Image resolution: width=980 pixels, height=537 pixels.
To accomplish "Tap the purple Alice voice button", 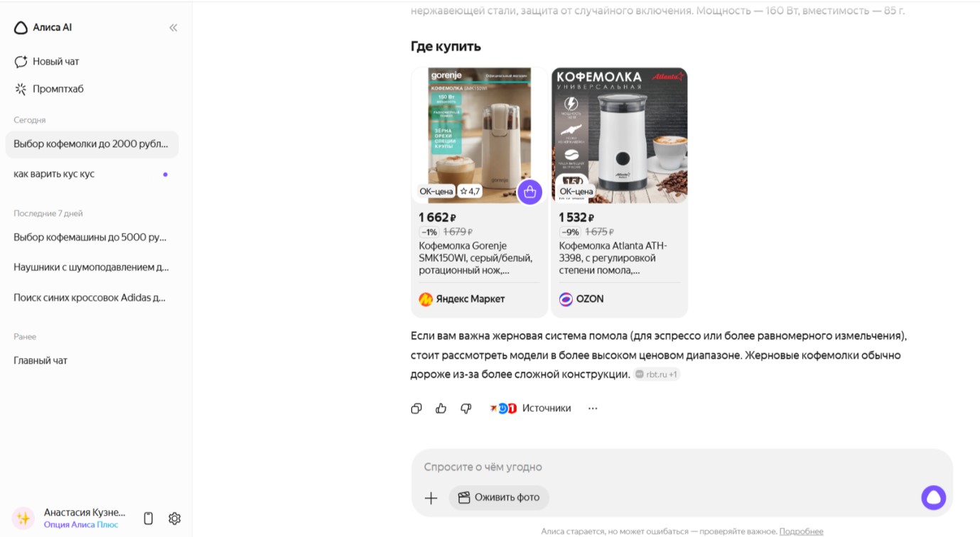I will (x=933, y=498).
